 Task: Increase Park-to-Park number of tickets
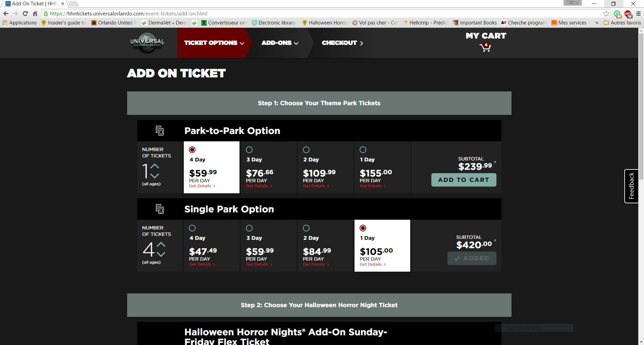(x=155, y=166)
